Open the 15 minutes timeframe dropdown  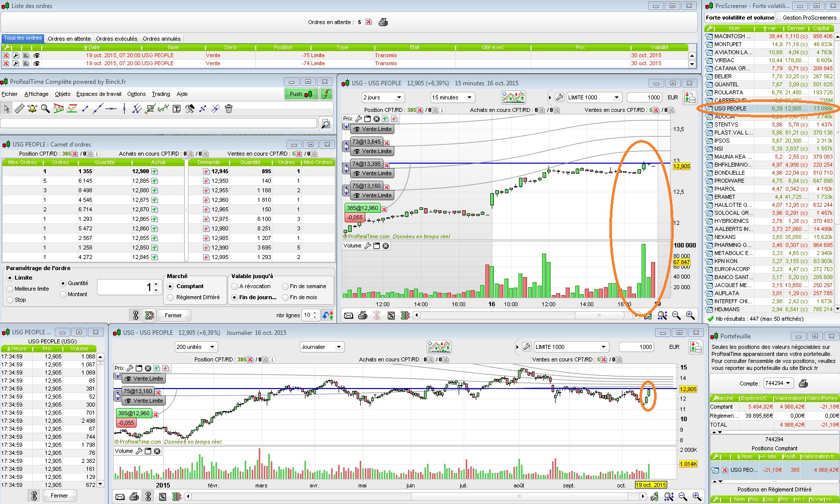point(453,97)
